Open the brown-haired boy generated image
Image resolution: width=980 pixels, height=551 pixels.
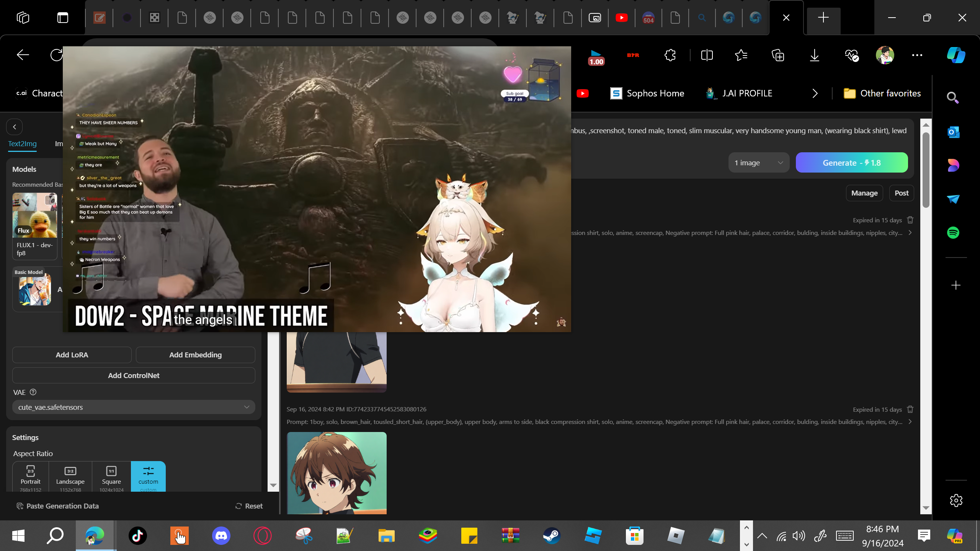[x=336, y=473]
